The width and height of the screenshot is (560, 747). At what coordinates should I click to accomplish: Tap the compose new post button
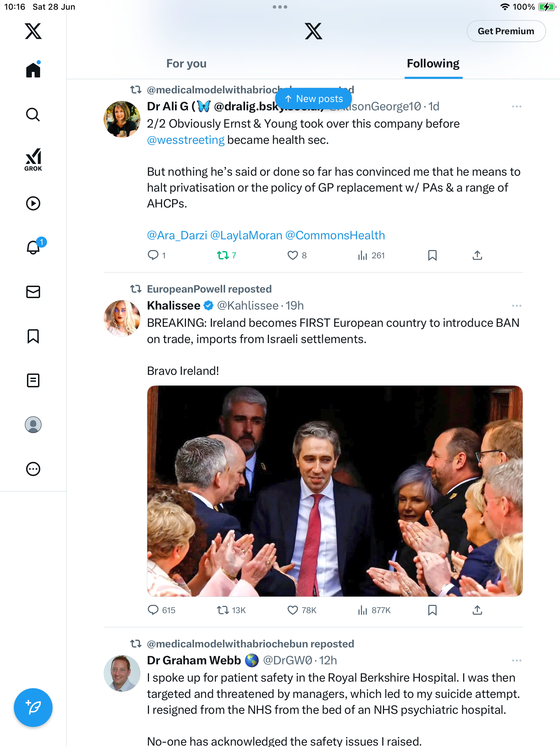(x=33, y=708)
